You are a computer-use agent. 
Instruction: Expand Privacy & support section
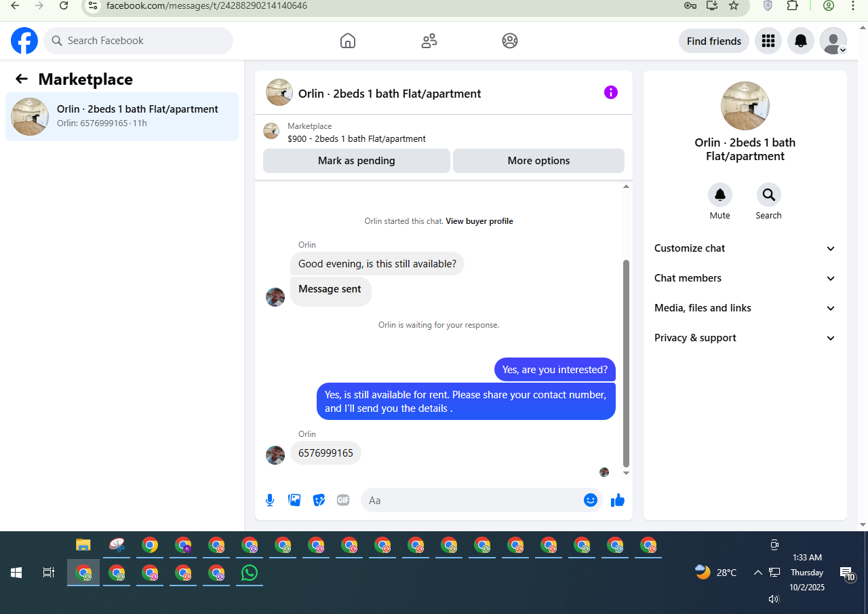tap(745, 338)
